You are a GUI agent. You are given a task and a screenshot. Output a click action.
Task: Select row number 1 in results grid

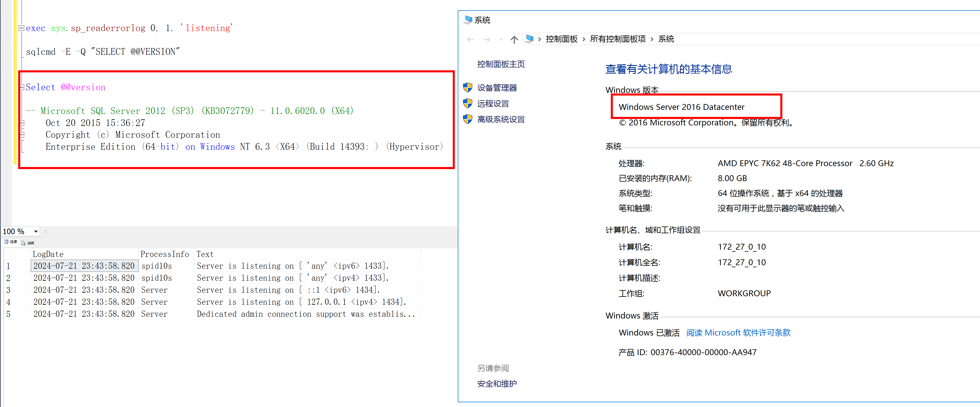(x=17, y=266)
